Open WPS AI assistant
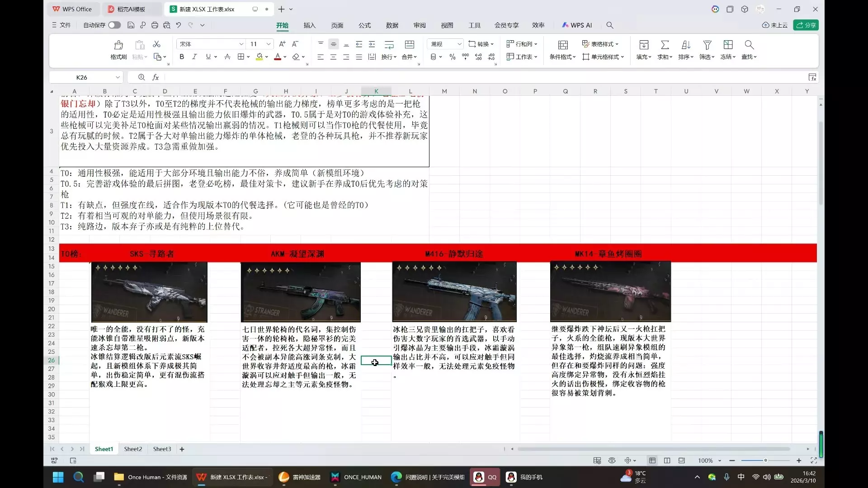 (x=577, y=25)
